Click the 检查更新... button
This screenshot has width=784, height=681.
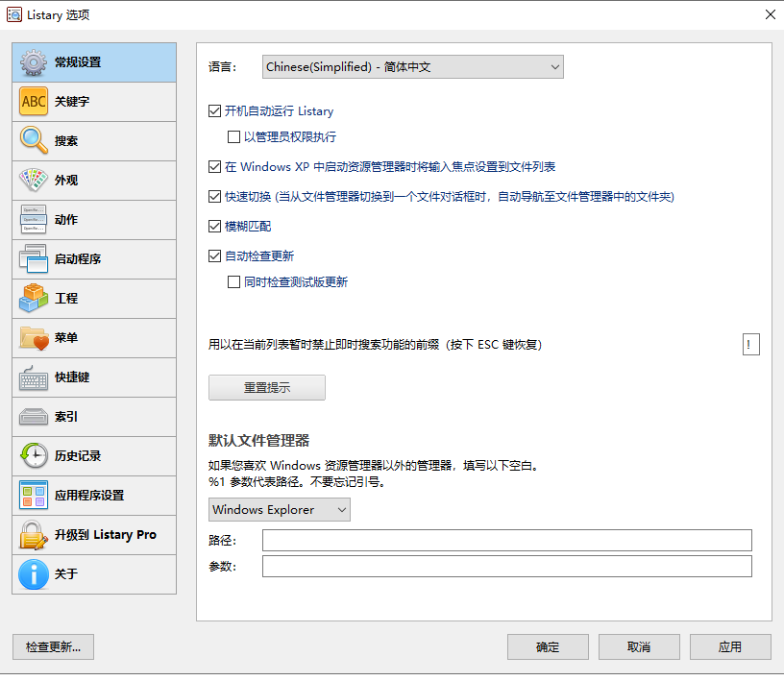pyautogui.click(x=53, y=647)
